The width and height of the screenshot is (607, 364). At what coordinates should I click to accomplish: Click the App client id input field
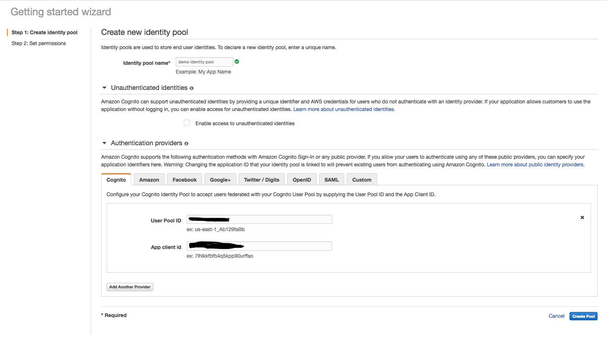click(x=259, y=246)
